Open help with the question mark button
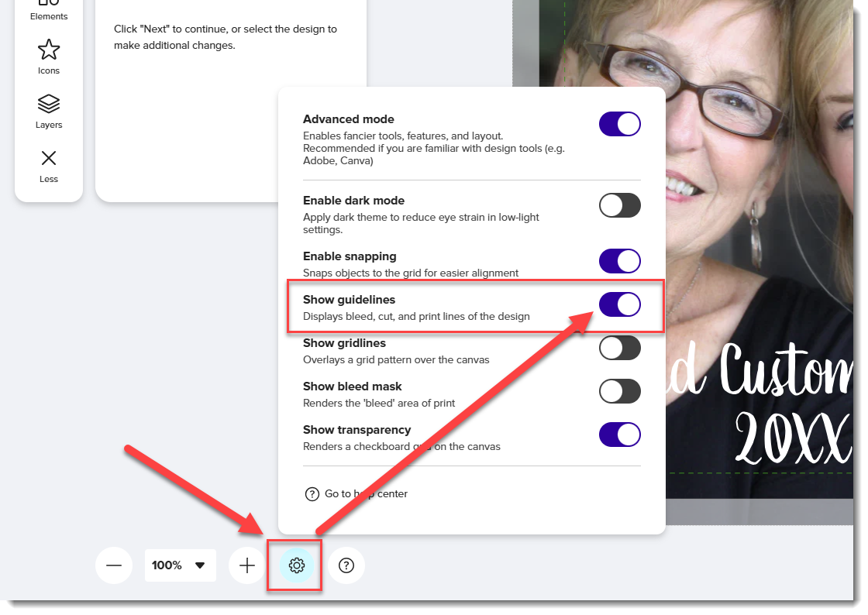Viewport: 868px width, 615px height. pos(346,565)
